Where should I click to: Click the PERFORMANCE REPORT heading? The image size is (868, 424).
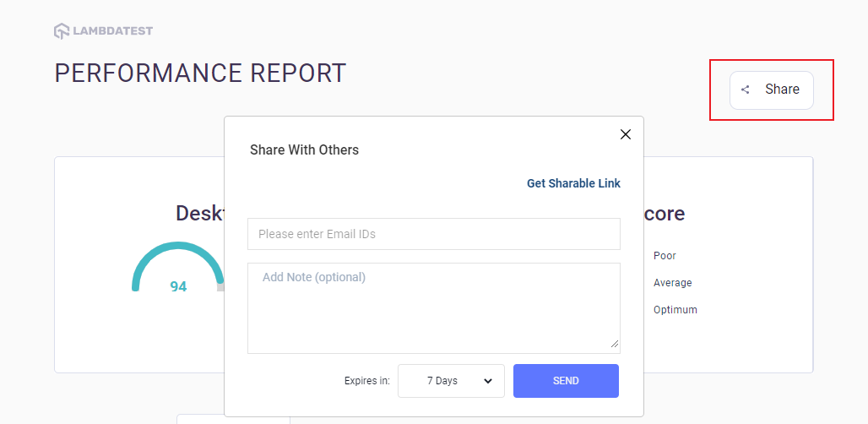pyautogui.click(x=200, y=73)
